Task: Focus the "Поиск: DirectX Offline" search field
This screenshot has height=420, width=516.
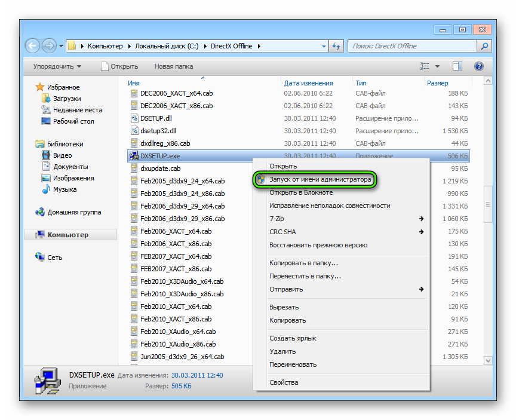Action: (412, 46)
